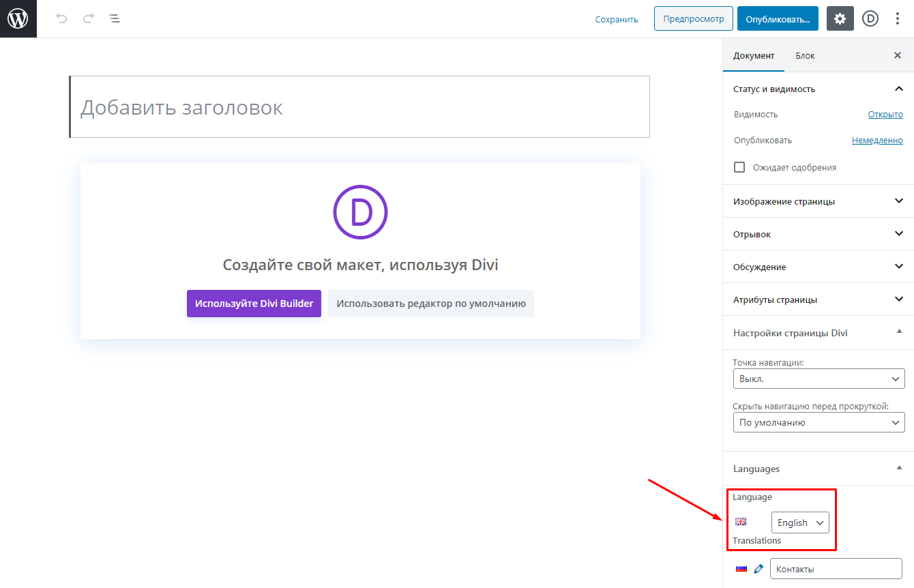
Task: Click the WordPress logo icon
Action: coord(18,19)
